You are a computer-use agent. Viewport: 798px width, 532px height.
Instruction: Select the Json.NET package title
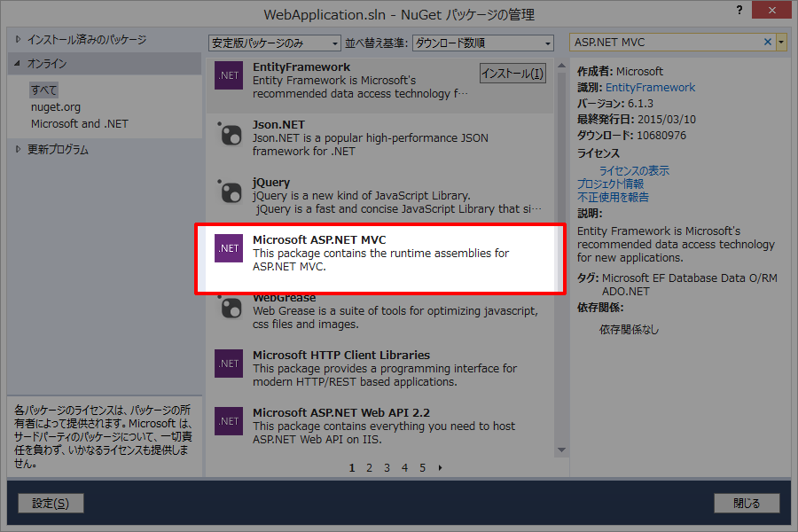pos(278,125)
